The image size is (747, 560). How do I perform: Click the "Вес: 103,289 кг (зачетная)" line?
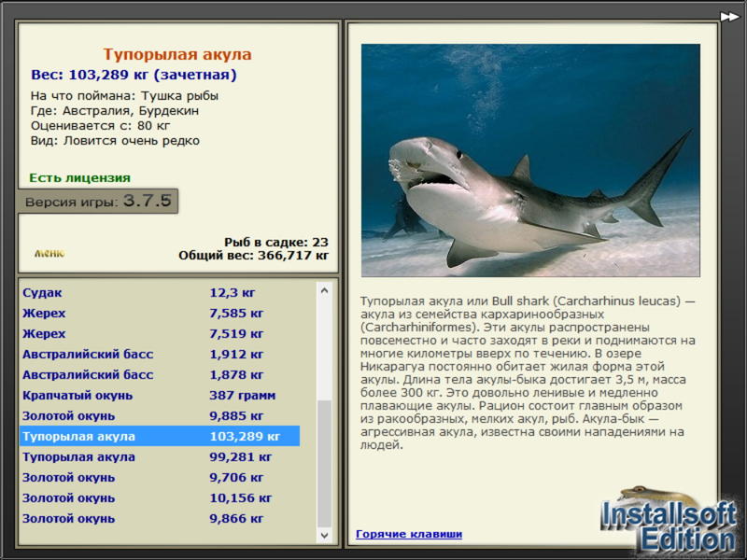(x=134, y=75)
